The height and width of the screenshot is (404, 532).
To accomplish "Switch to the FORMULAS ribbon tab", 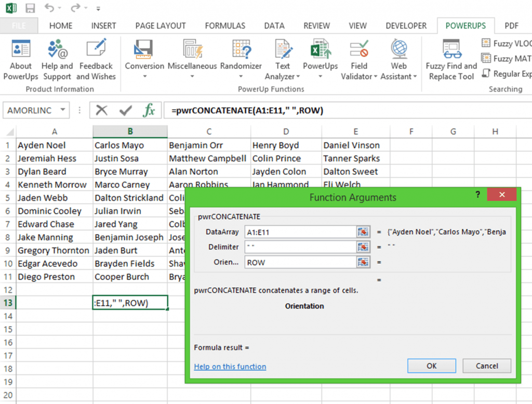I will pos(225,26).
